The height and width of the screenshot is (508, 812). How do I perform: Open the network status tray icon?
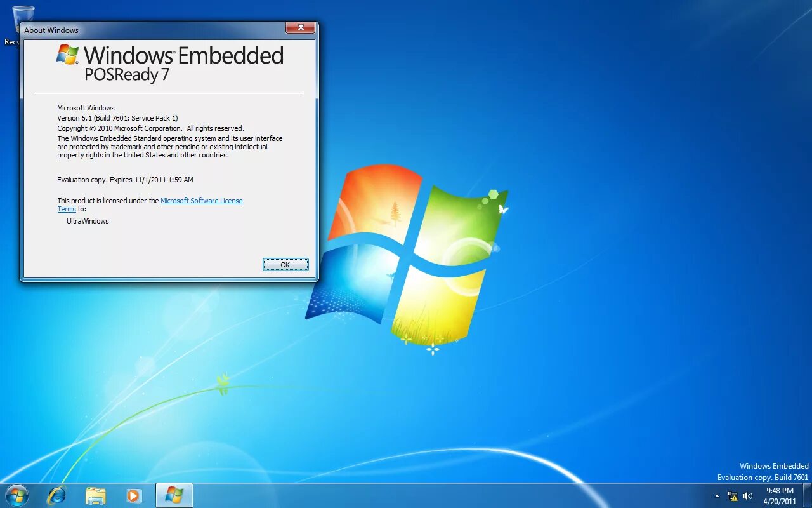(733, 496)
